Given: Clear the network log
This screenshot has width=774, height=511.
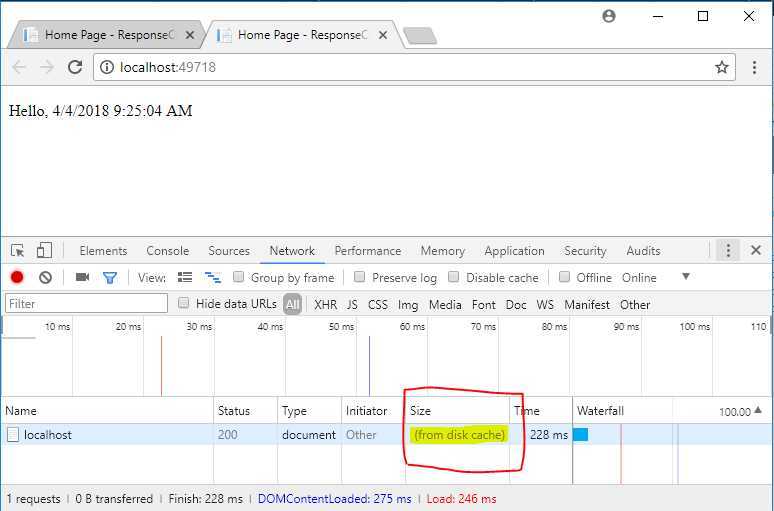Looking at the screenshot, I should (45, 277).
